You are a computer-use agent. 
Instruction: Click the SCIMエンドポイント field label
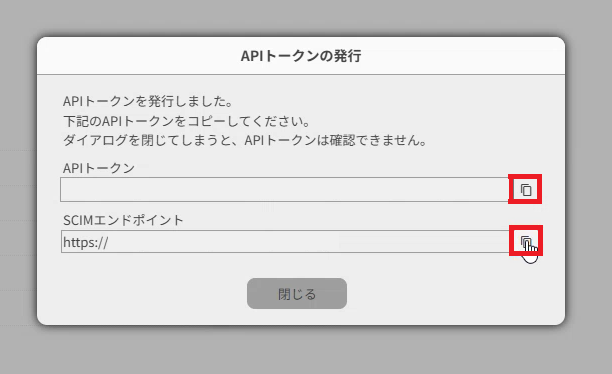tap(123, 221)
